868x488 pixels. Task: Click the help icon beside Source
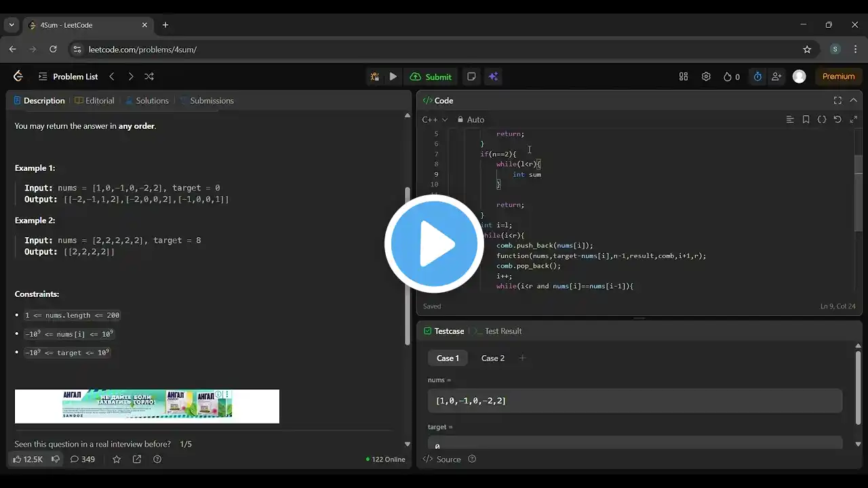[472, 459]
